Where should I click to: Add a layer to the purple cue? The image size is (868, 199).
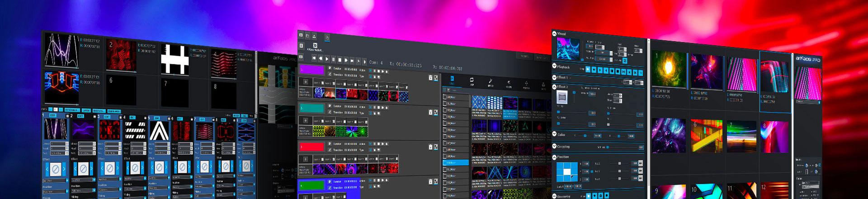click(306, 82)
